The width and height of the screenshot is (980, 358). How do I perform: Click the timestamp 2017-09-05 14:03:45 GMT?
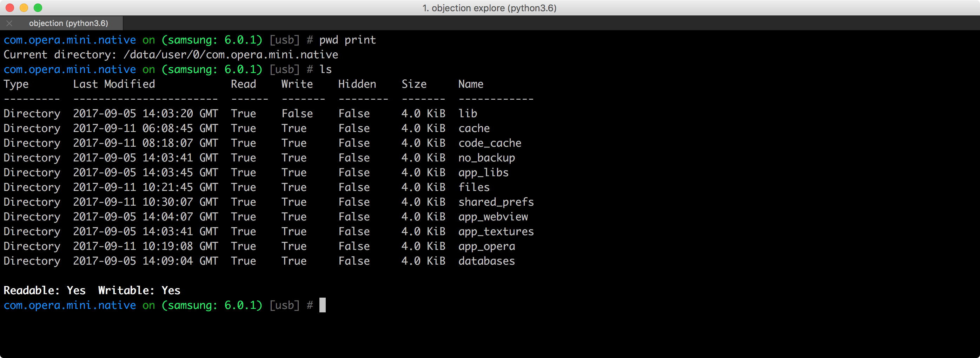146,173
